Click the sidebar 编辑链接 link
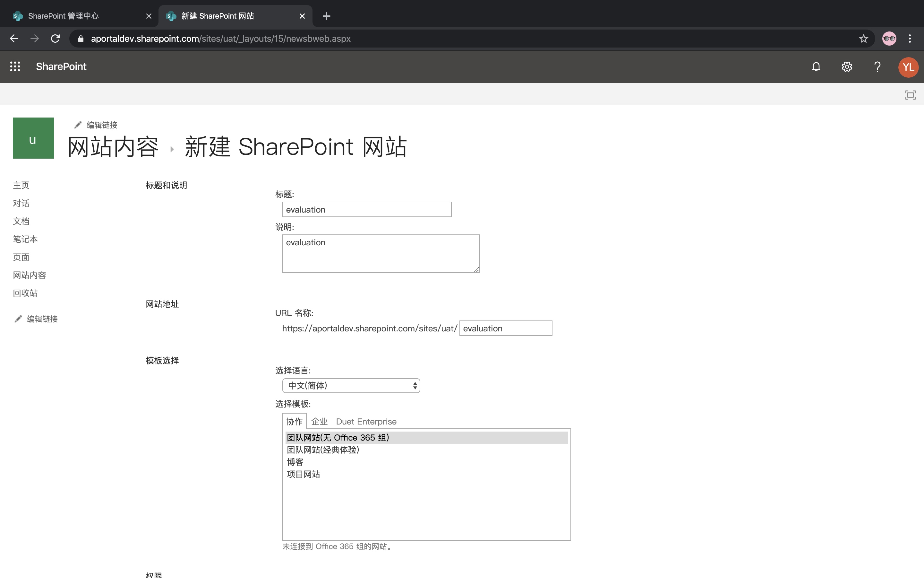The height and width of the screenshot is (578, 924). coord(42,319)
